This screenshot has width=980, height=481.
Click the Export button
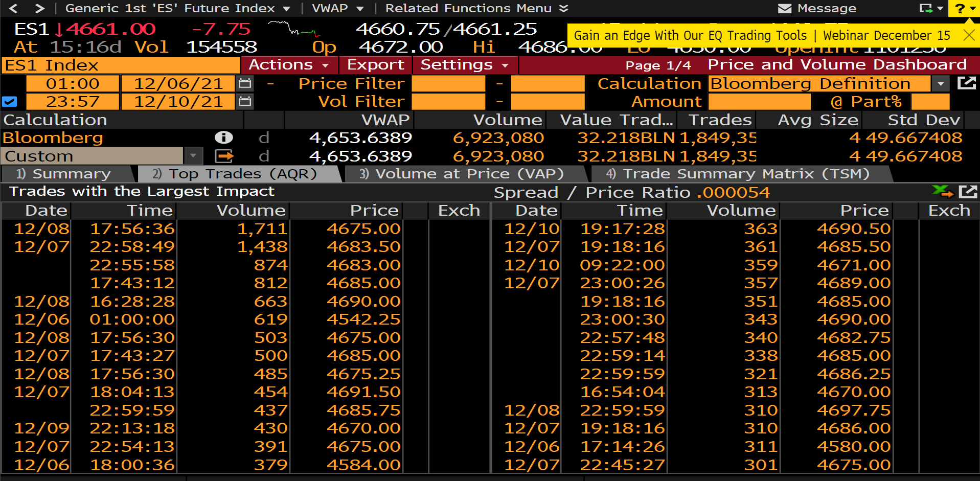pos(375,65)
